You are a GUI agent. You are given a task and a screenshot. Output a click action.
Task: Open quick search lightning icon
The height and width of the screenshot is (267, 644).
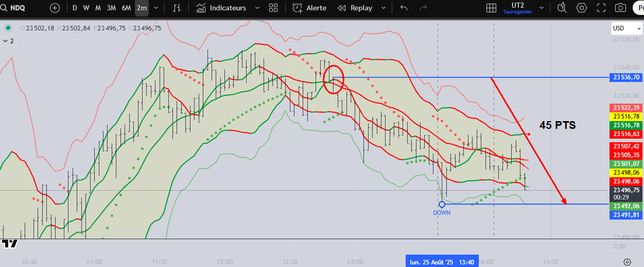562,8
